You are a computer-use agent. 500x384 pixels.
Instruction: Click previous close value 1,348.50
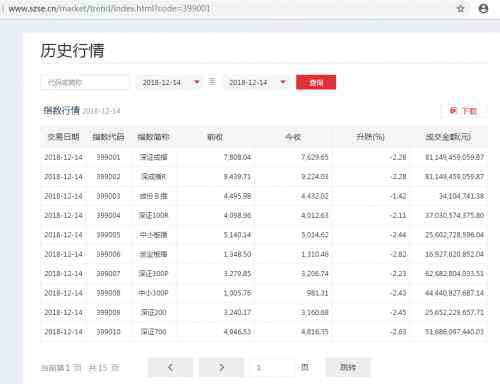coord(237,254)
